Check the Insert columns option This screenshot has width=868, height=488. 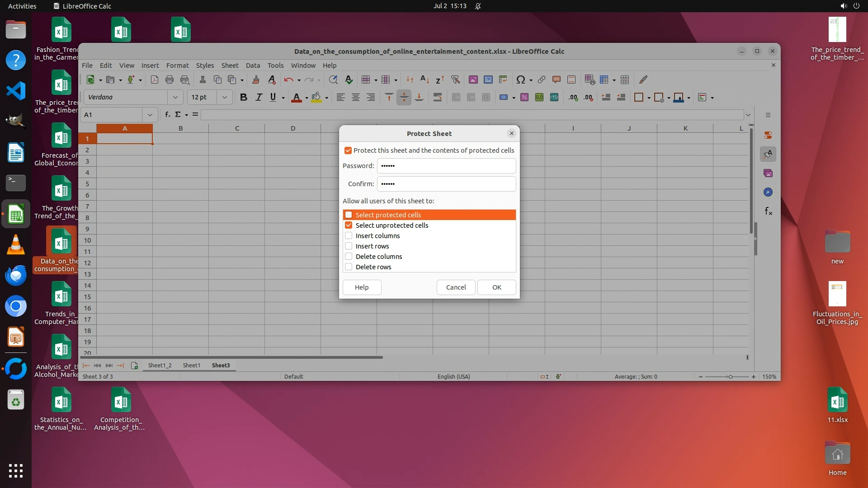point(349,235)
